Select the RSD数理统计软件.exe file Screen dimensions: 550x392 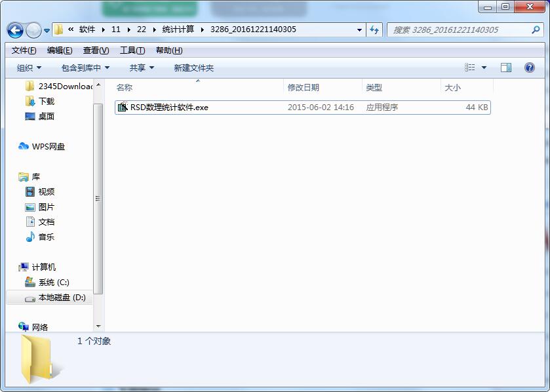click(302, 108)
